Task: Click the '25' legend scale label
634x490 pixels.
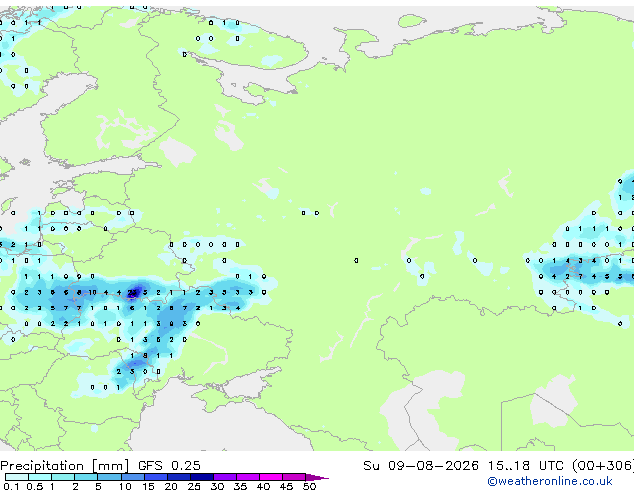Action: (x=194, y=486)
